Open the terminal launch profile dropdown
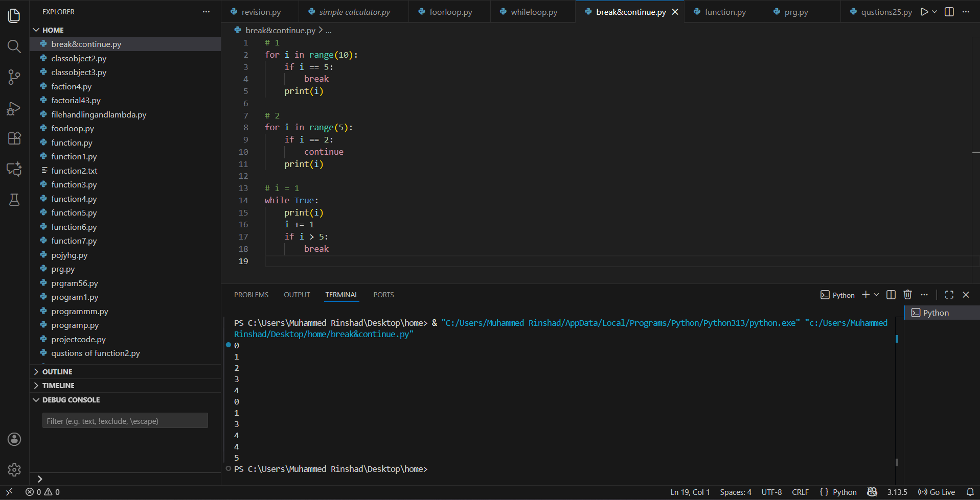 876,295
